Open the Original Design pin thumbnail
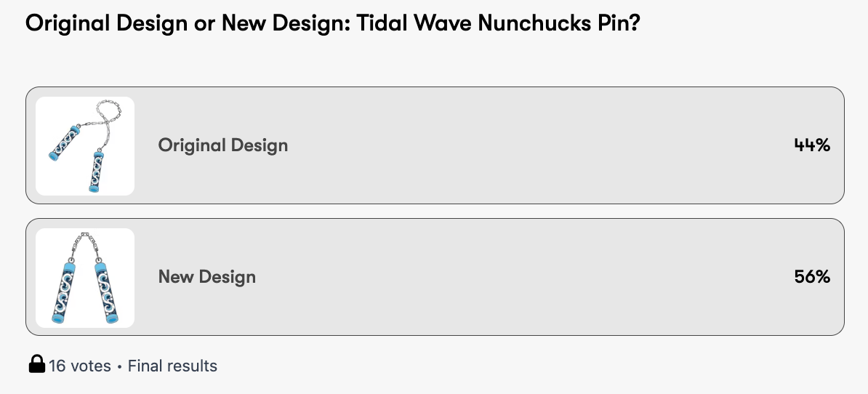 click(x=85, y=146)
